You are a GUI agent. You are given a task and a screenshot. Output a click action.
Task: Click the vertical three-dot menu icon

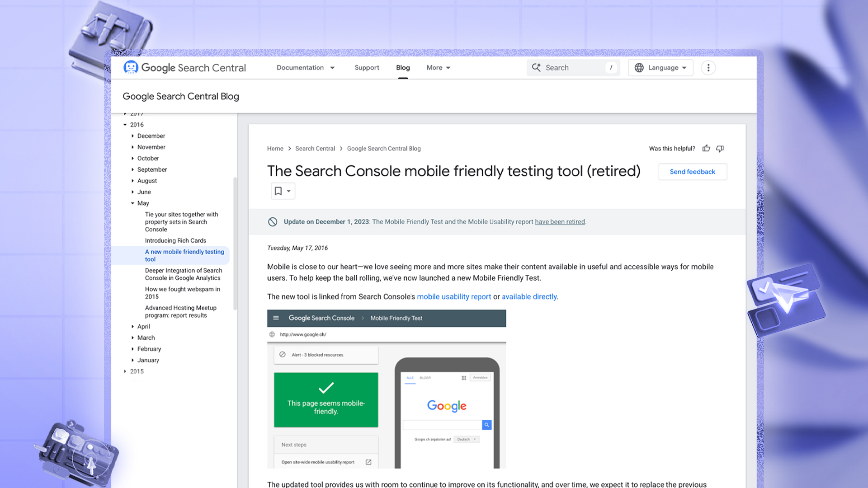[x=708, y=68]
